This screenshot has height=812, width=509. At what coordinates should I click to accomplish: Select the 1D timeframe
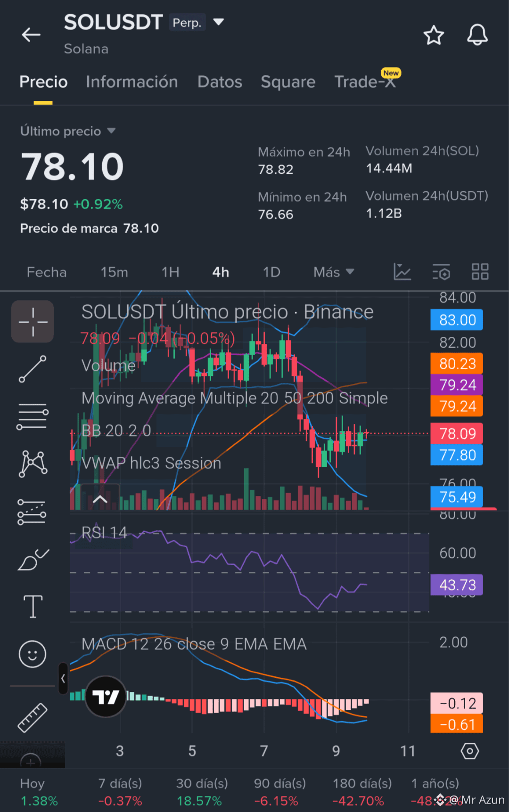tap(271, 272)
